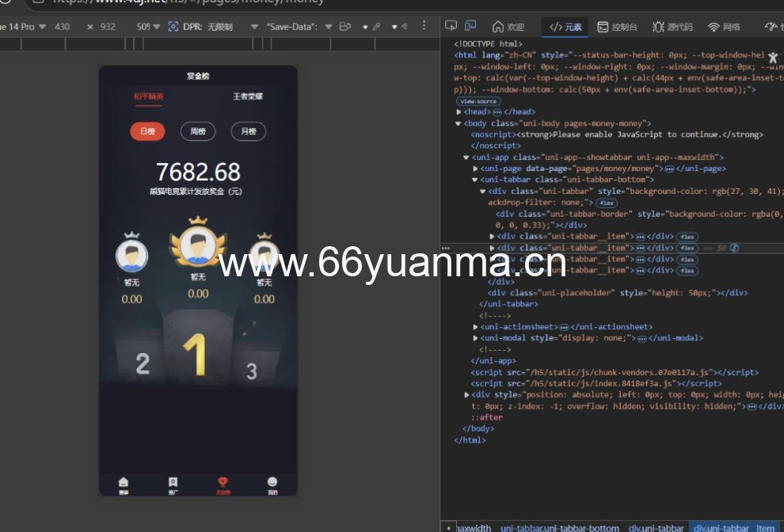Click the closing </html> tag line

pos(470,440)
